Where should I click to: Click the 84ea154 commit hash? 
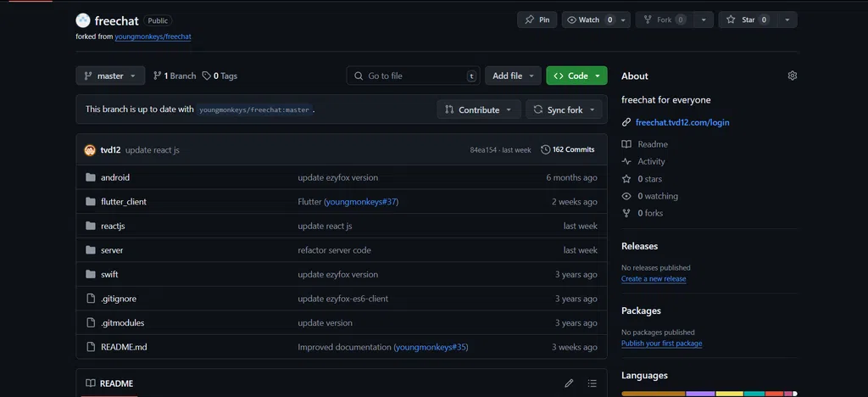(x=483, y=150)
